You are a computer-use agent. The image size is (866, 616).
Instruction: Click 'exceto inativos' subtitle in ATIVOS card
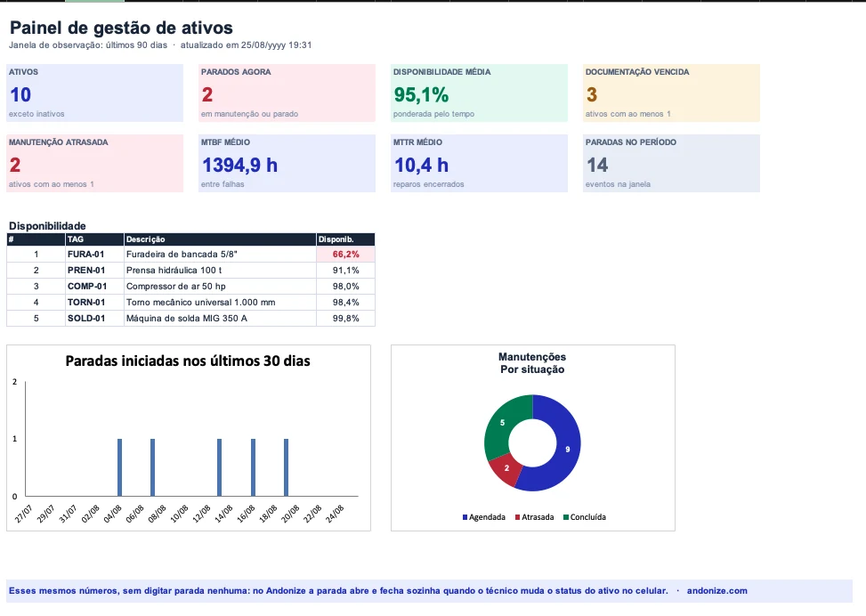pos(36,114)
